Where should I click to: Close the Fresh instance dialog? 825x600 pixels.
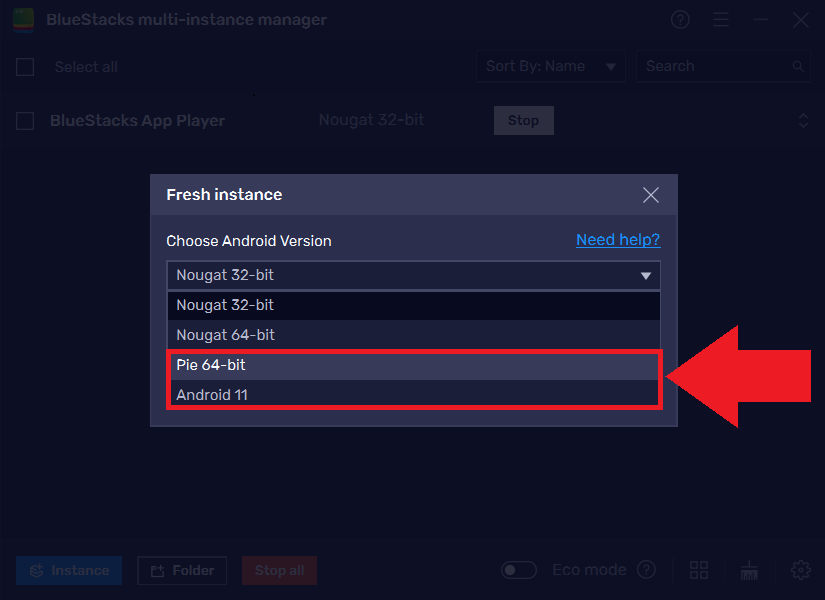point(651,195)
